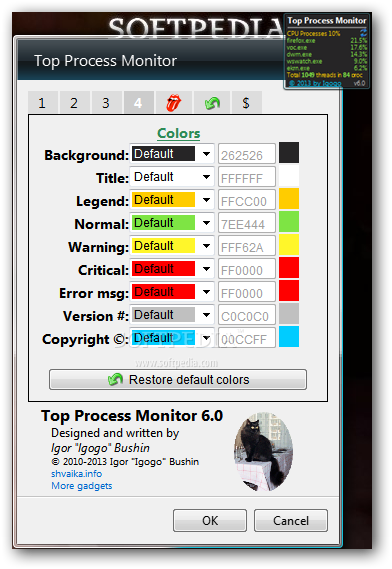Click the red Critical color swatch

[289, 267]
